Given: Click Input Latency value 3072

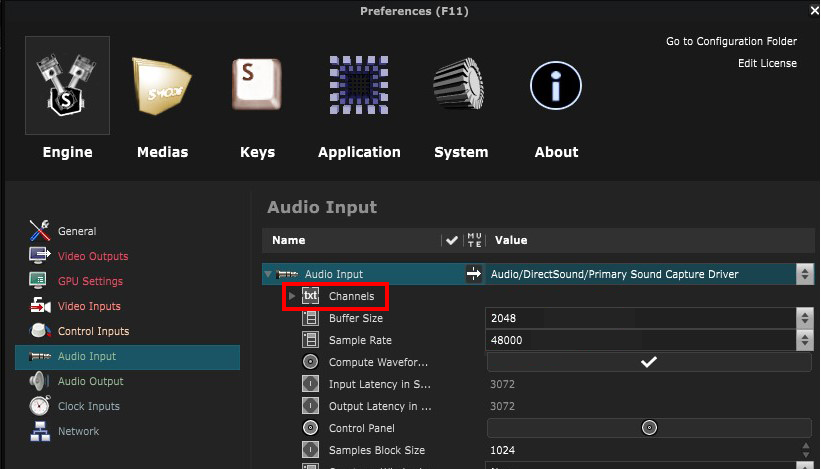Looking at the screenshot, I should [502, 384].
